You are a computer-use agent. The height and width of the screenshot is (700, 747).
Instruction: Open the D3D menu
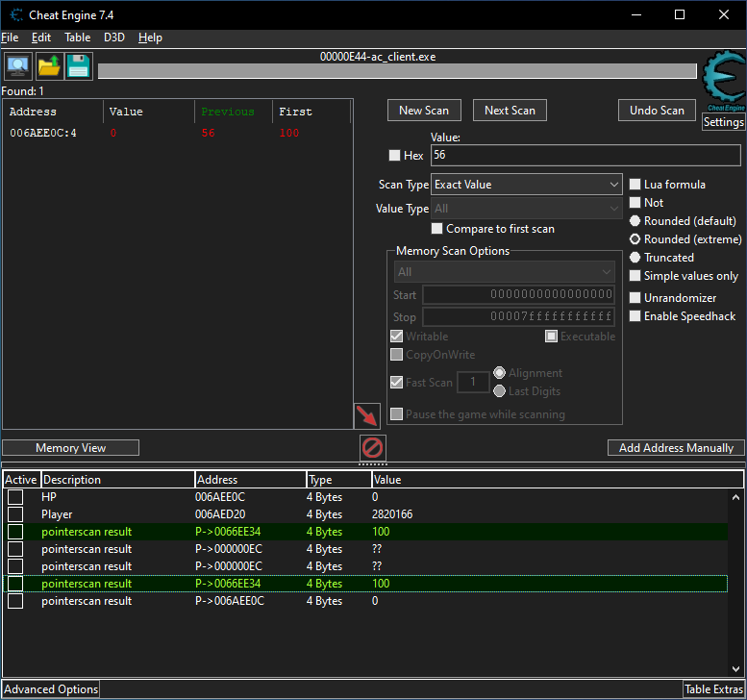pos(114,37)
